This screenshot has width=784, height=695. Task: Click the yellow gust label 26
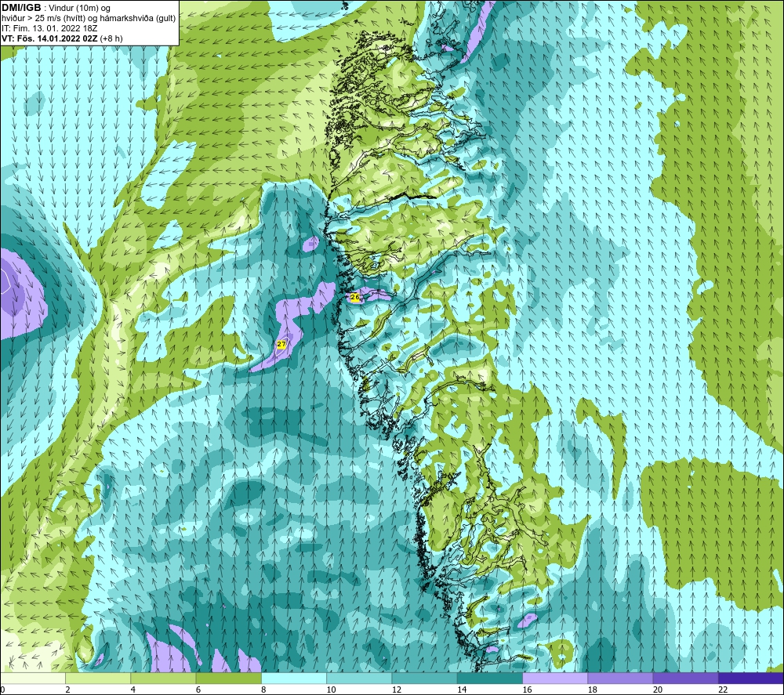click(x=355, y=297)
